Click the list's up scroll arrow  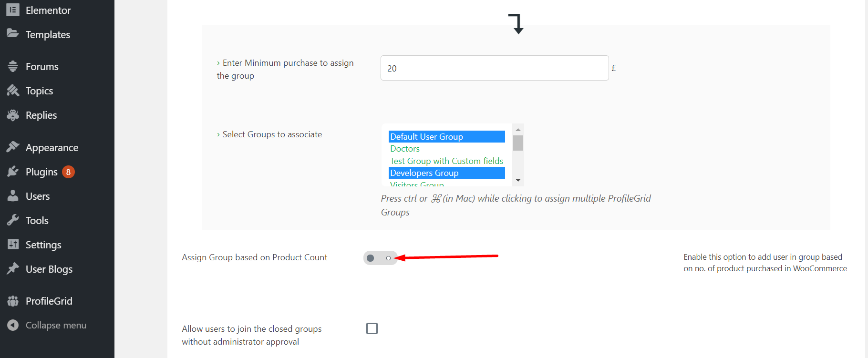pos(518,128)
